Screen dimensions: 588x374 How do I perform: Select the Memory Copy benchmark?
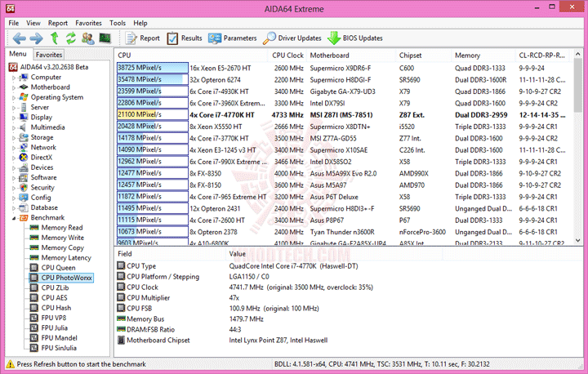[63, 247]
